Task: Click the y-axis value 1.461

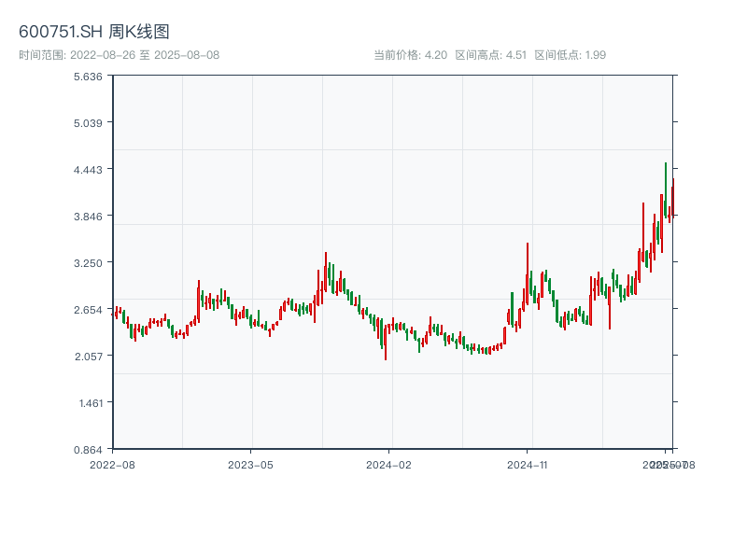Action: 91,403
